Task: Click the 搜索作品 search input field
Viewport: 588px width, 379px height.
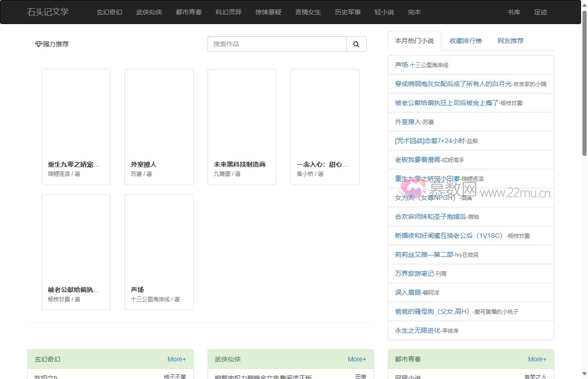Action: pyautogui.click(x=276, y=44)
